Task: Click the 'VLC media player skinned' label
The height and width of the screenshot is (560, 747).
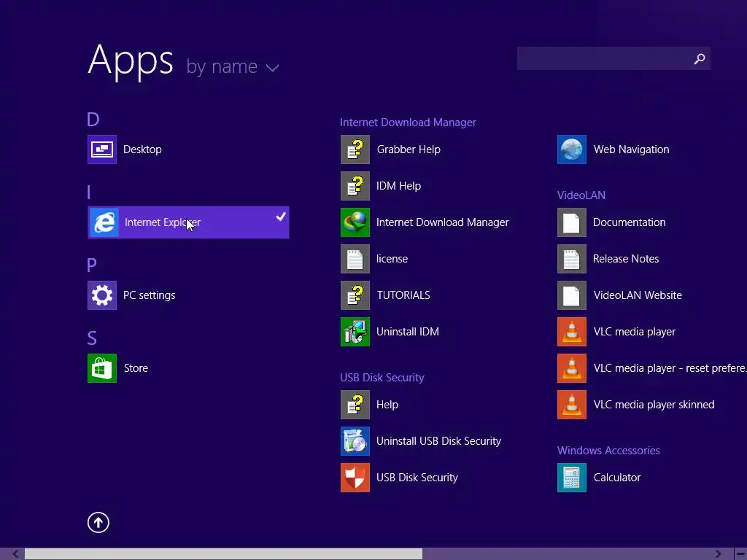Action: click(x=654, y=405)
